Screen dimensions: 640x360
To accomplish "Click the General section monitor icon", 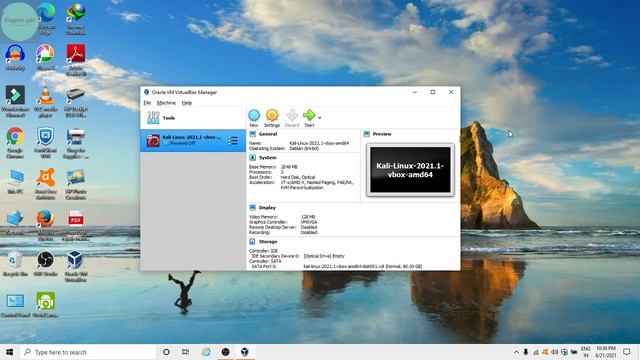I will tap(253, 134).
